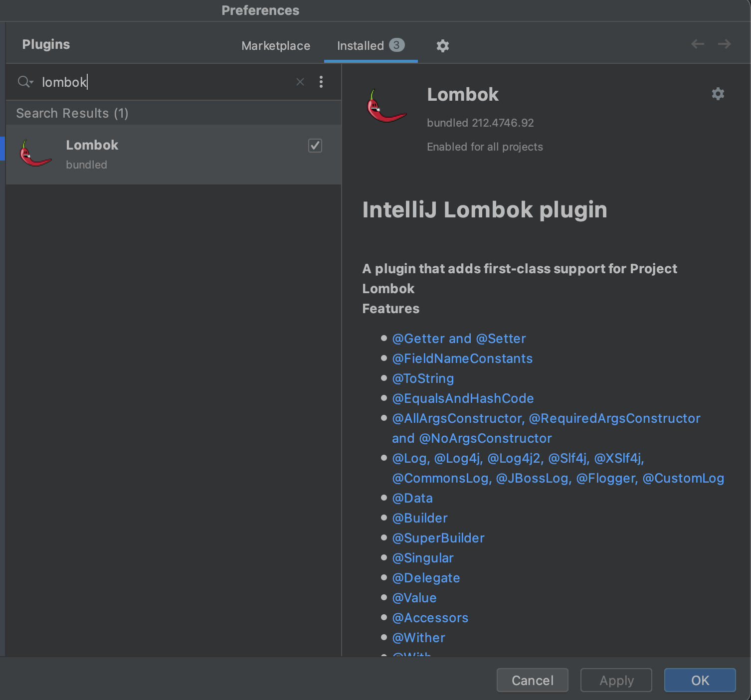This screenshot has height=700, width=751.
Task: Click the Plugins section title
Action: click(x=46, y=44)
